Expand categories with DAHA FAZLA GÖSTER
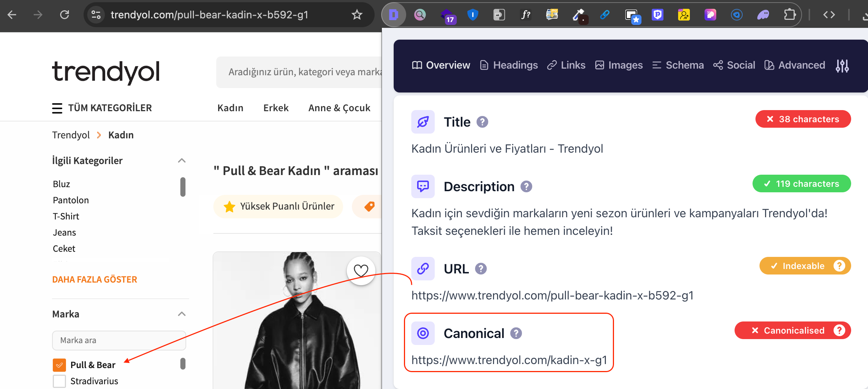This screenshot has width=868, height=389. (95, 279)
